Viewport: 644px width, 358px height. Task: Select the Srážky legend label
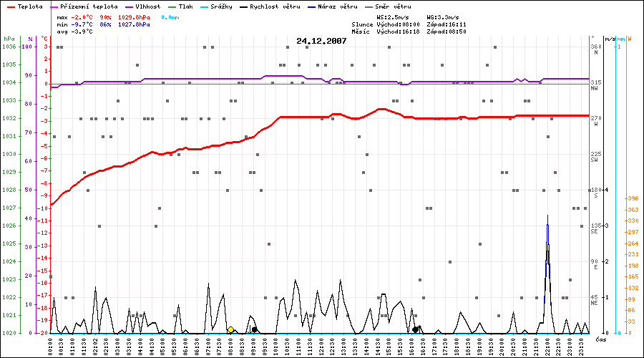point(222,6)
